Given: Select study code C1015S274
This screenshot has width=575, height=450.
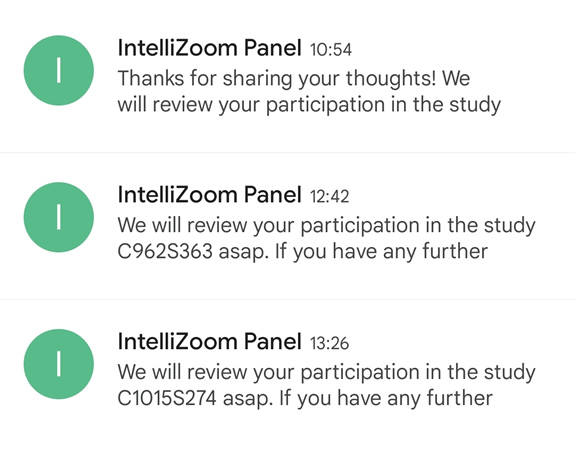Looking at the screenshot, I should [x=167, y=399].
